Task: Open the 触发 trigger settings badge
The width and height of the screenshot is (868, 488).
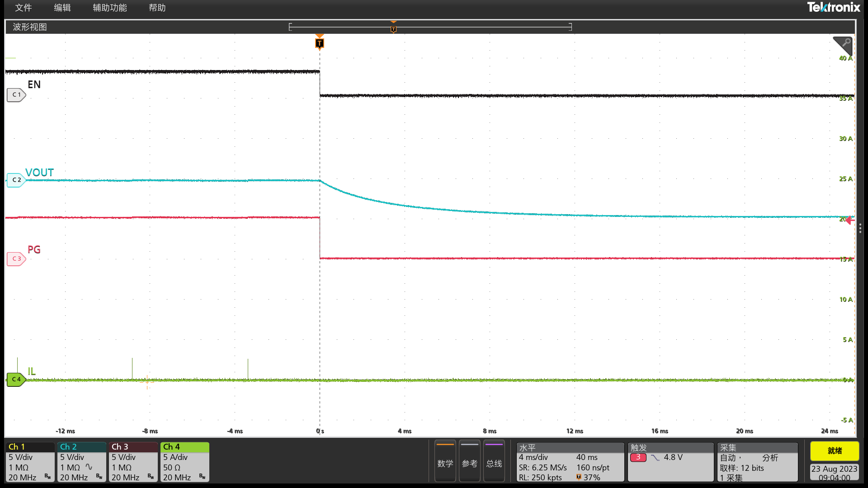Action: click(x=670, y=462)
